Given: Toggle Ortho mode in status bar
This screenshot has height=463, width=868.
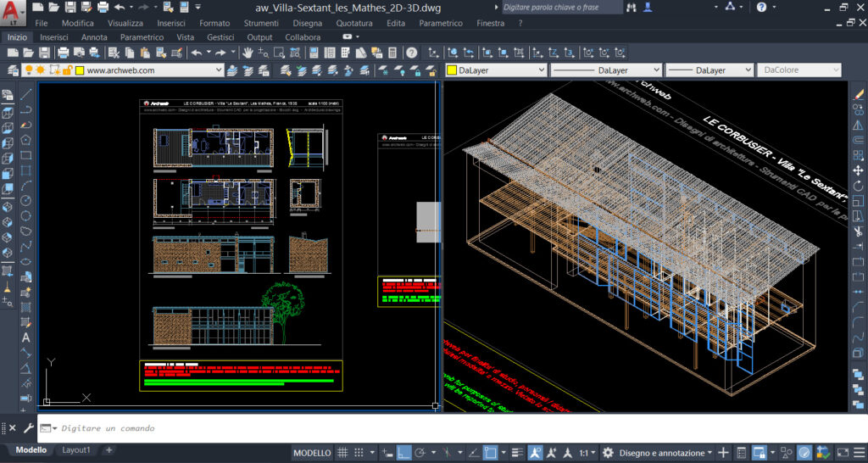Looking at the screenshot, I should [x=403, y=453].
